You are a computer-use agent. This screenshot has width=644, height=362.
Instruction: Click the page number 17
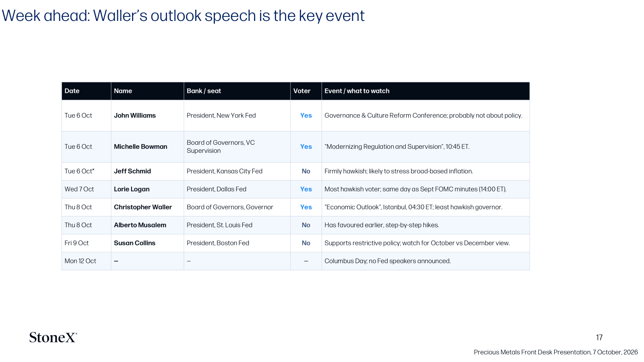(599, 337)
